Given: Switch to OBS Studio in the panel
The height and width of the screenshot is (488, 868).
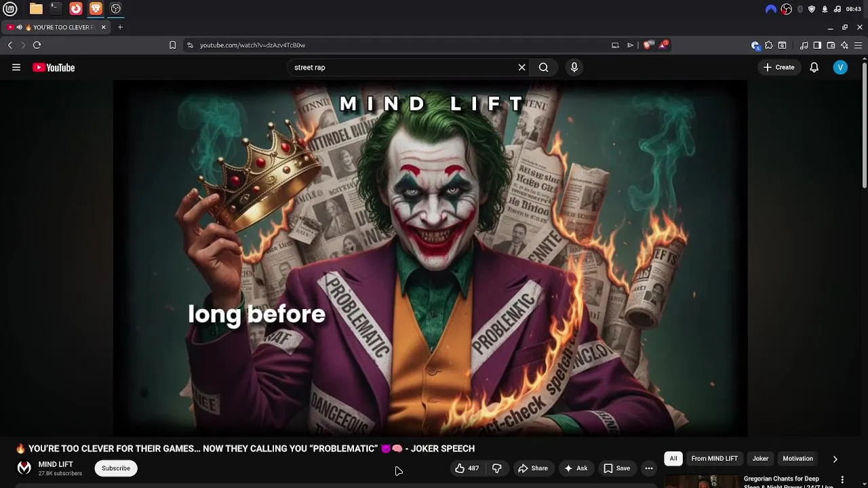Looking at the screenshot, I should (116, 9).
